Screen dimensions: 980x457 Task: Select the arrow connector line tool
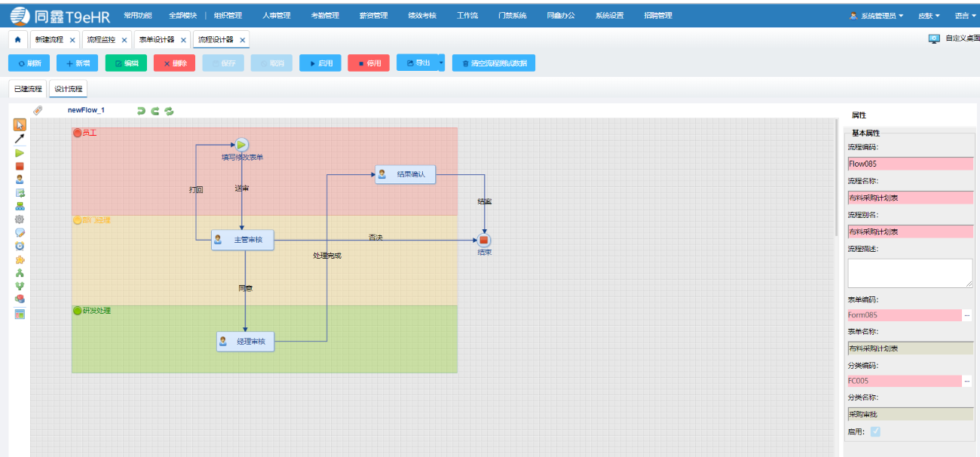coord(20,139)
